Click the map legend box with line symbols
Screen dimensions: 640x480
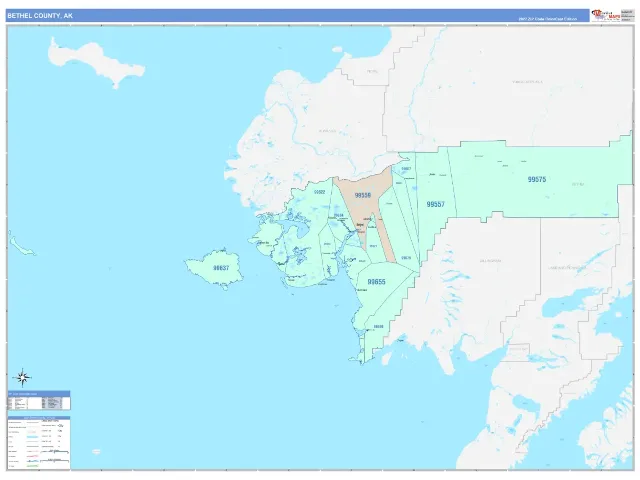39,443
